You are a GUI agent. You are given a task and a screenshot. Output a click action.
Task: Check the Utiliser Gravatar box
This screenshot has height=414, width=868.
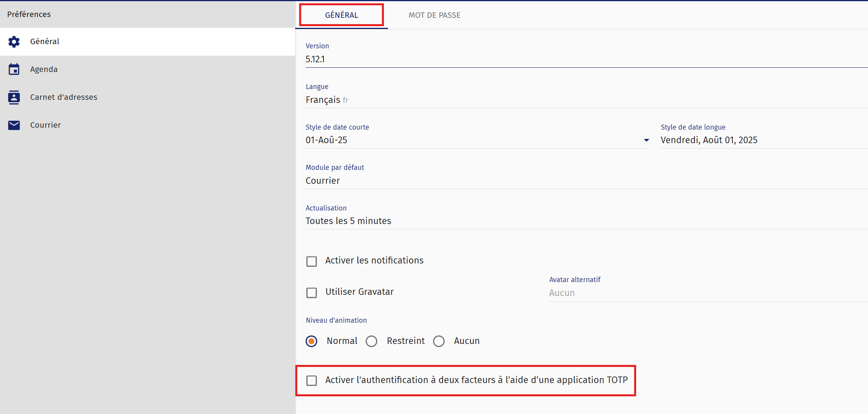tap(311, 293)
